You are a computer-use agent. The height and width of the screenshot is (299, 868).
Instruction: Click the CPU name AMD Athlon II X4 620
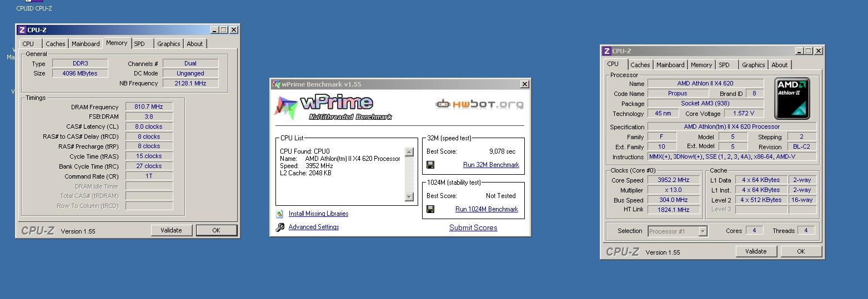(x=705, y=83)
